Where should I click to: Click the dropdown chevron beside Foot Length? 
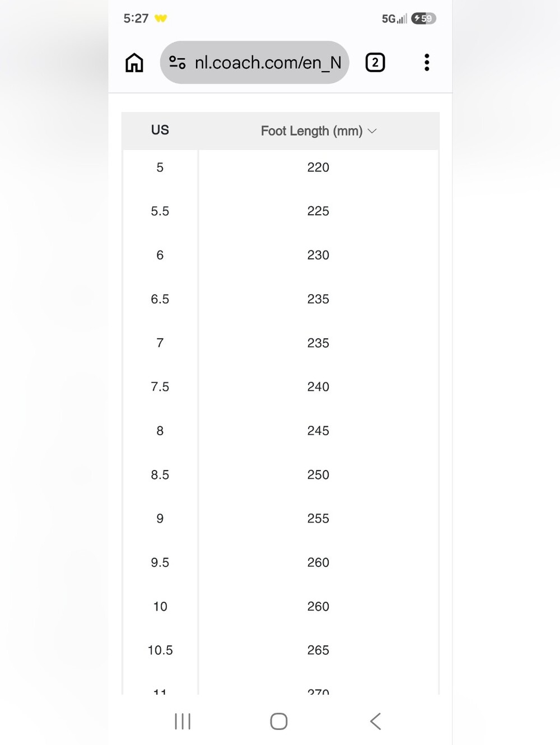(x=372, y=131)
